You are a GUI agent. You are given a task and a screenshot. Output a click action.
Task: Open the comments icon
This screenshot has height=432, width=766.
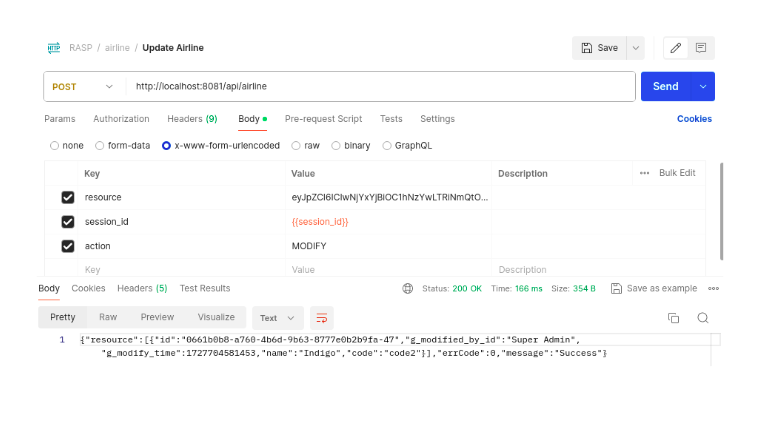pos(701,48)
